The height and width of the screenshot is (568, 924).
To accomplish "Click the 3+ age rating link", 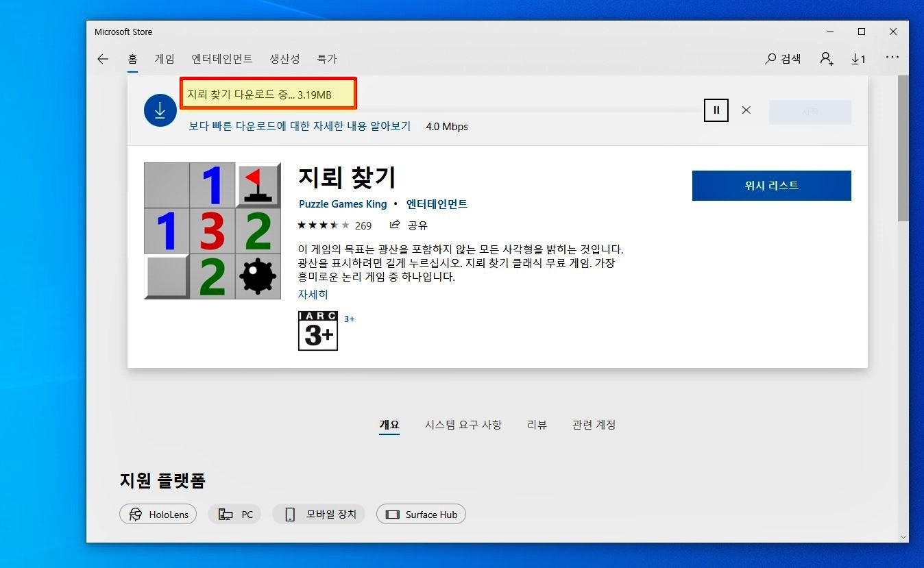I will tap(350, 319).
